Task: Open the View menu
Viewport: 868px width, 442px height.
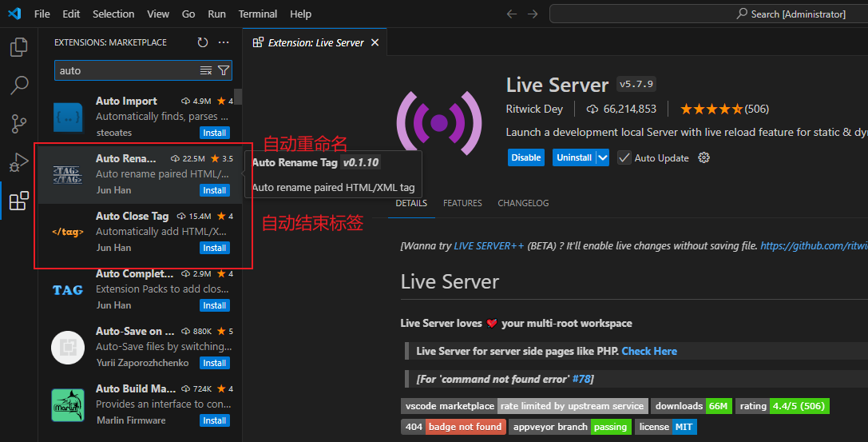Action: 158,14
